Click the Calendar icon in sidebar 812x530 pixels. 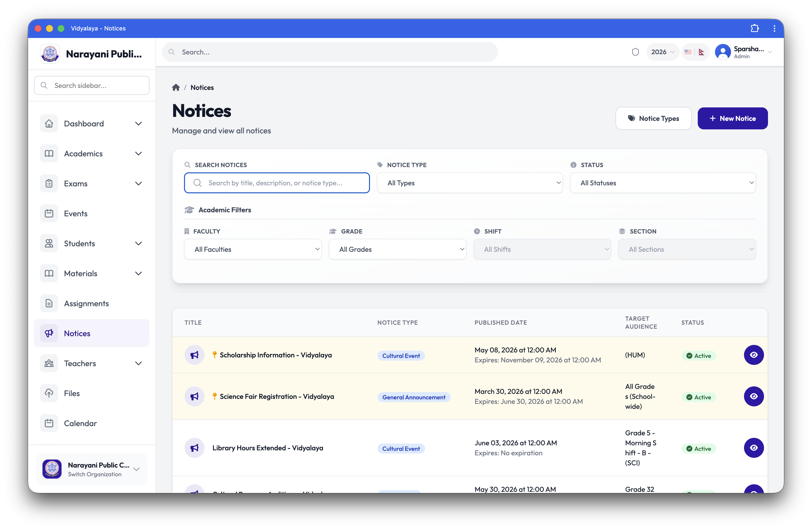click(49, 423)
